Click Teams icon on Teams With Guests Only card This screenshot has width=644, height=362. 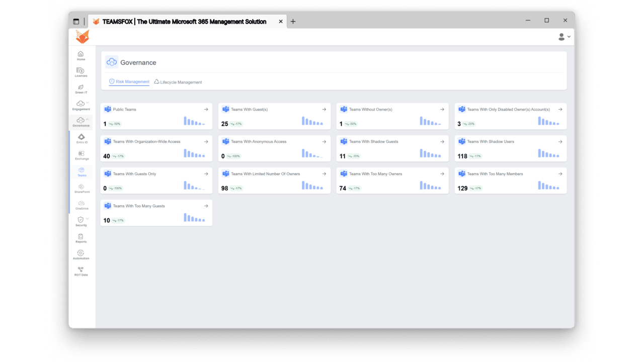pyautogui.click(x=108, y=173)
